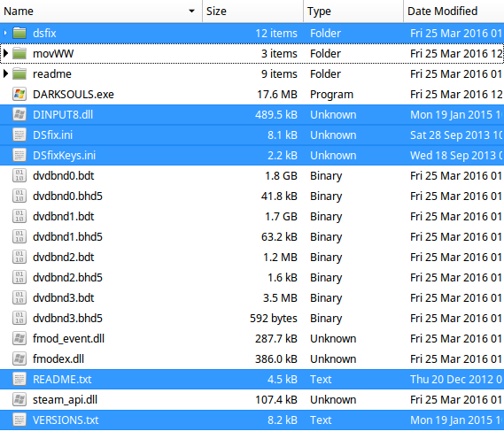Screen dimensions: 504x439
Task: Click the Wed 18 Sep 2013 date
Action: 456,156
